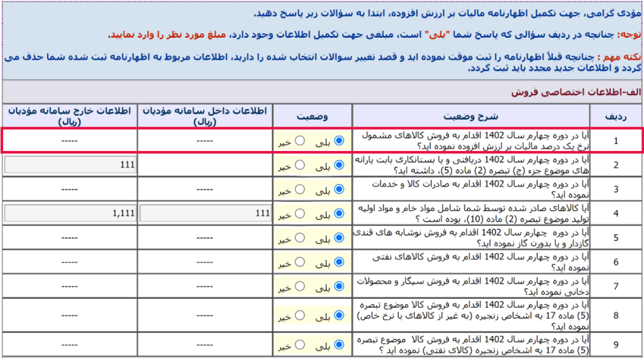Select خیر radio in row 5
This screenshot has height=358, width=644.
[300, 238]
